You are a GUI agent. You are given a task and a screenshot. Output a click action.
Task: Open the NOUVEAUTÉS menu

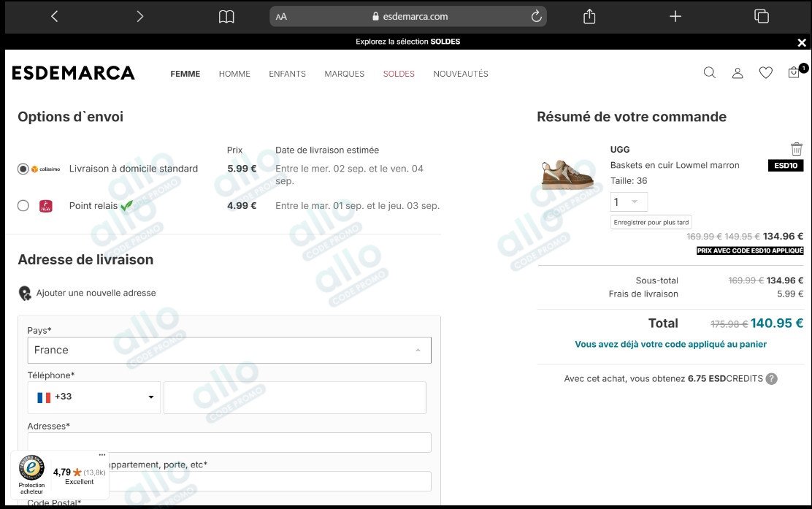pos(461,74)
